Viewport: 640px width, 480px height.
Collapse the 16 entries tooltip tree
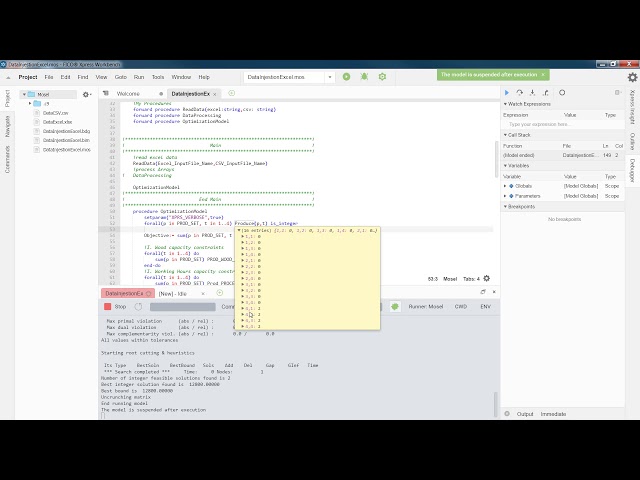239,230
